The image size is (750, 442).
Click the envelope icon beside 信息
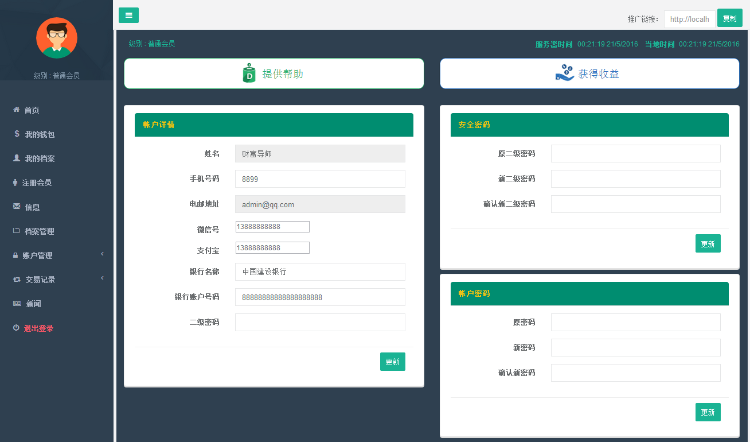click(16, 206)
